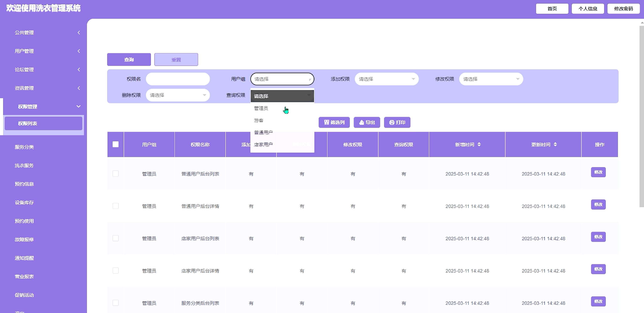This screenshot has height=313, width=644.
Task: Click the 重置 reset button
Action: (176, 59)
